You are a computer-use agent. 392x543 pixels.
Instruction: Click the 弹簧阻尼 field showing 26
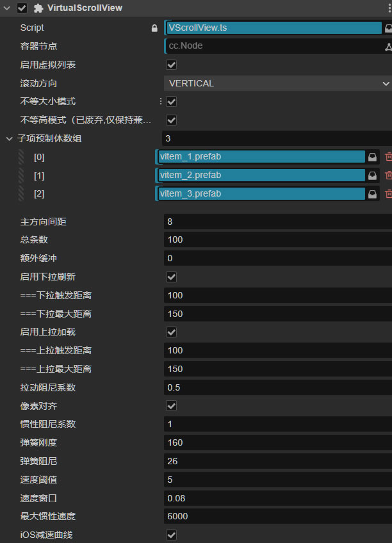coord(278,461)
